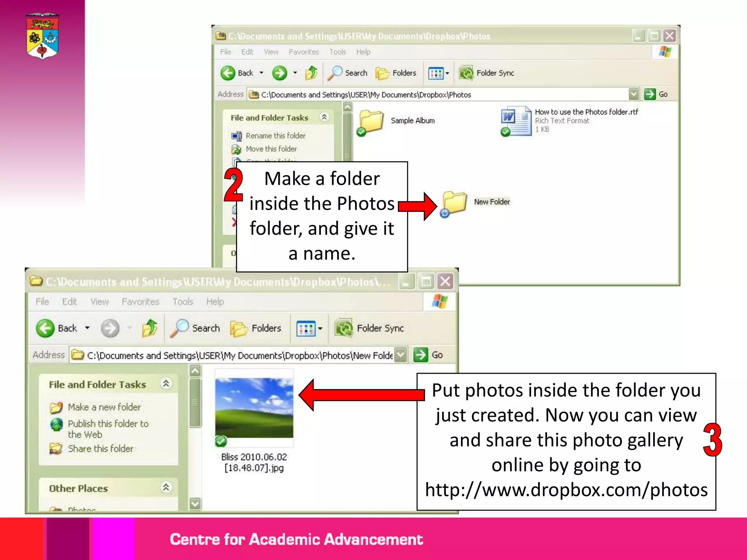Click Rename this folder link

pyautogui.click(x=276, y=136)
